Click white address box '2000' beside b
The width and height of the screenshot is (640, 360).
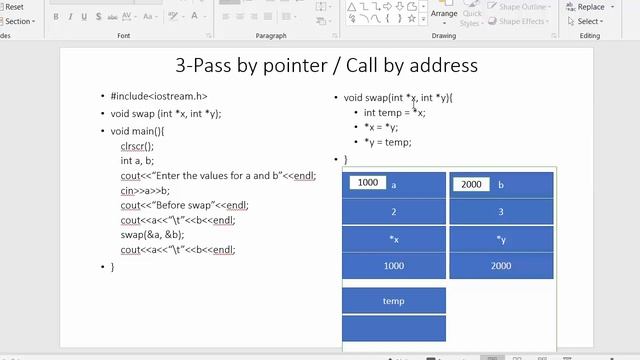[471, 184]
